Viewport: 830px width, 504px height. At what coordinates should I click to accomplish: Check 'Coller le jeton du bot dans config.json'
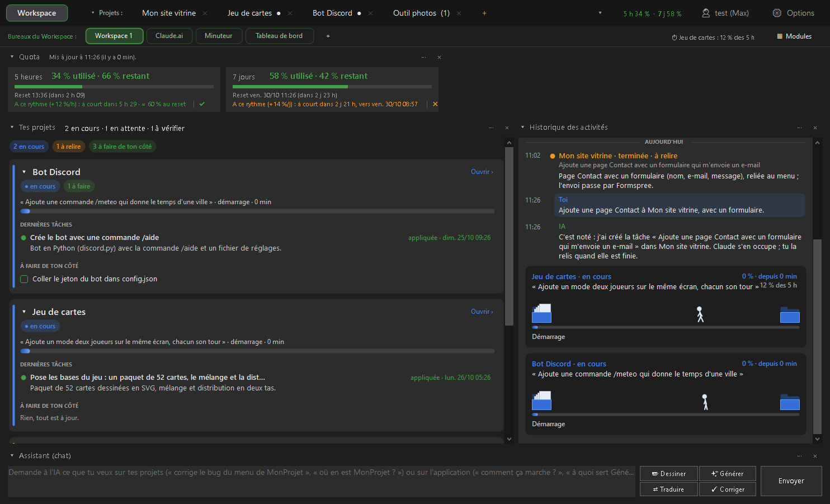pyautogui.click(x=24, y=279)
